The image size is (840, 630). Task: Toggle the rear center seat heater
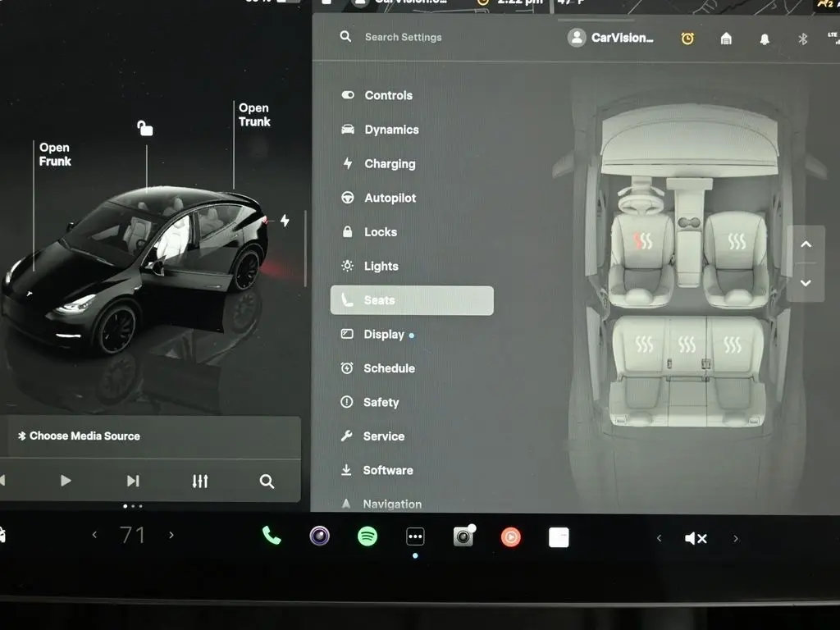tap(687, 345)
